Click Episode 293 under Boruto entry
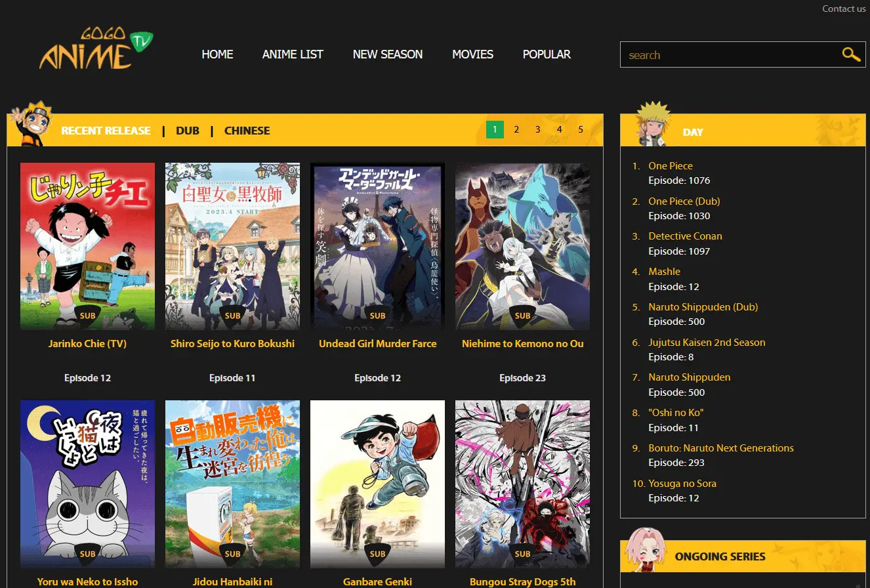 (x=676, y=463)
